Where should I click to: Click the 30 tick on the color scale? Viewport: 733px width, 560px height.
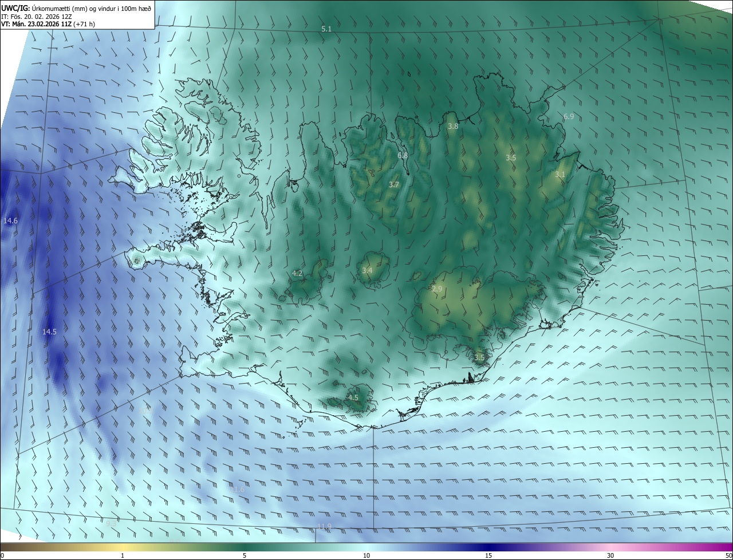pos(610,555)
